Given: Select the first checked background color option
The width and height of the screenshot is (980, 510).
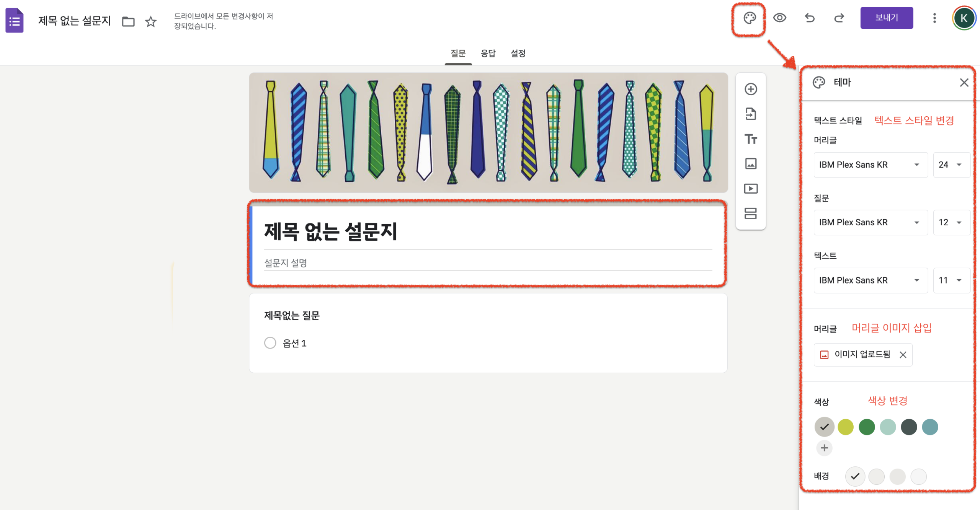Looking at the screenshot, I should click(855, 476).
